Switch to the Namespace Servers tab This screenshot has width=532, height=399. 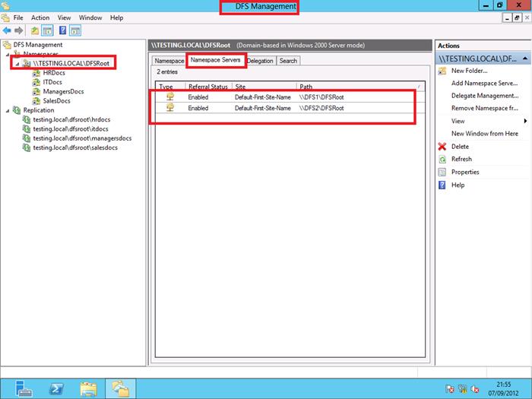click(215, 60)
